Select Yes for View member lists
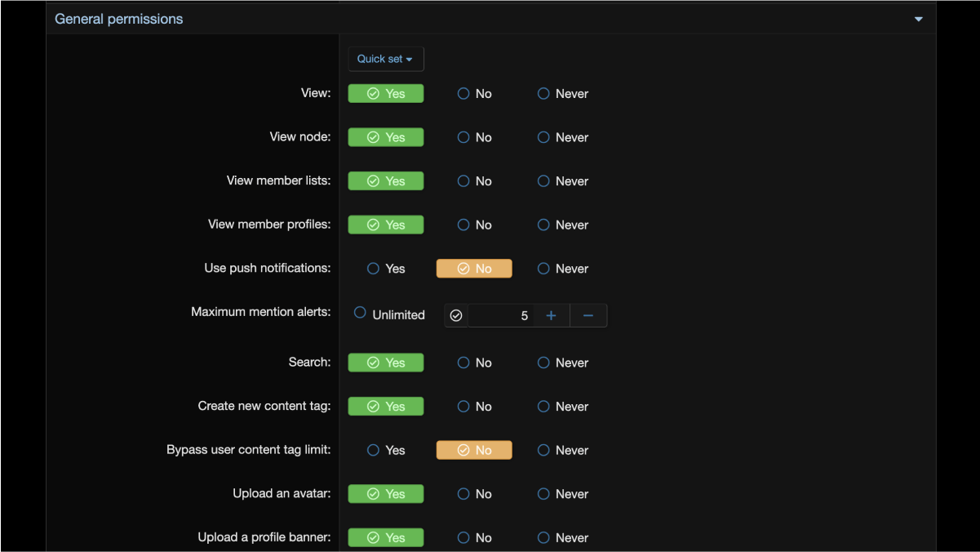This screenshot has width=980, height=552. [386, 181]
